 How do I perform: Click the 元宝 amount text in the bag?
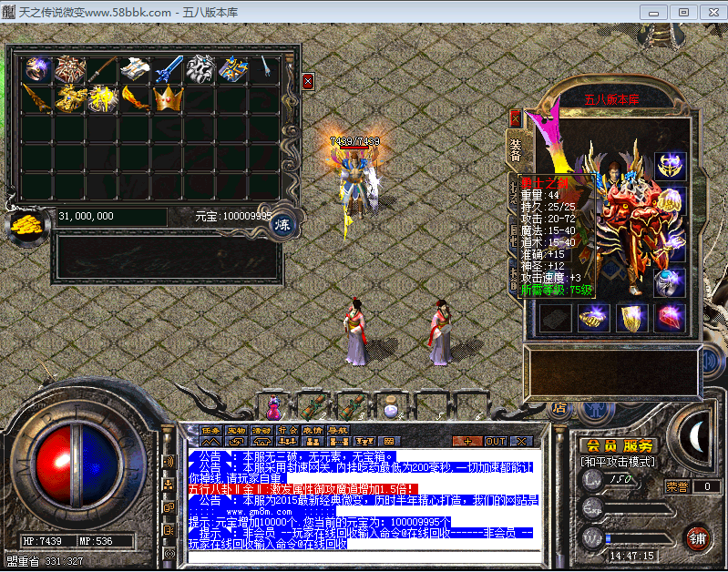tap(233, 217)
